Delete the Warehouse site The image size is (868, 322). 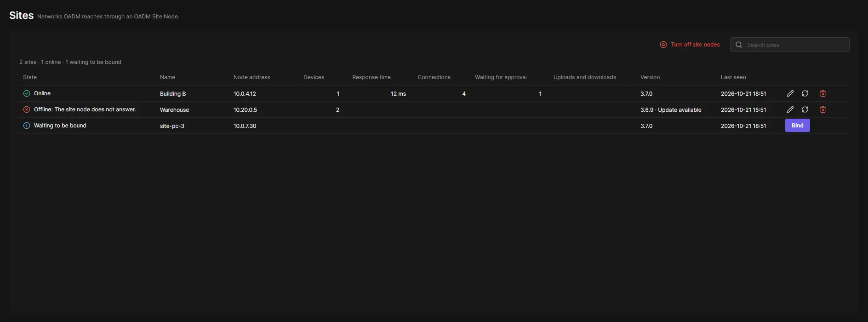coord(823,109)
